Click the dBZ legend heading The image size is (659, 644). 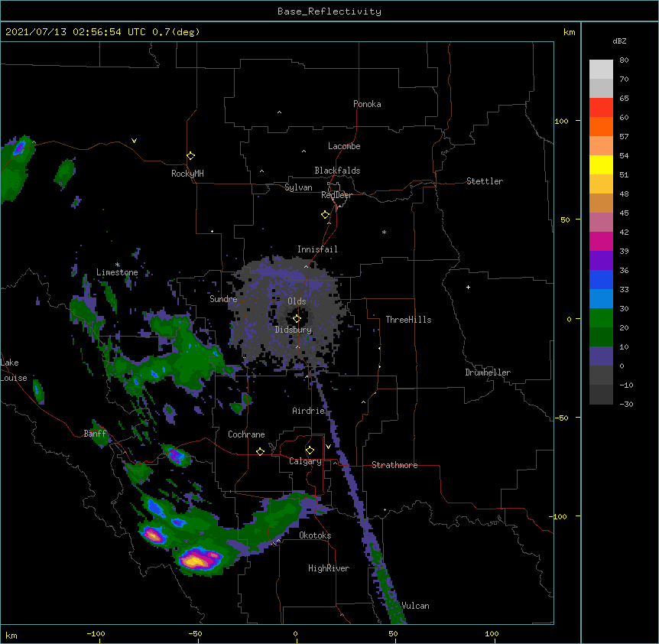[x=619, y=41]
